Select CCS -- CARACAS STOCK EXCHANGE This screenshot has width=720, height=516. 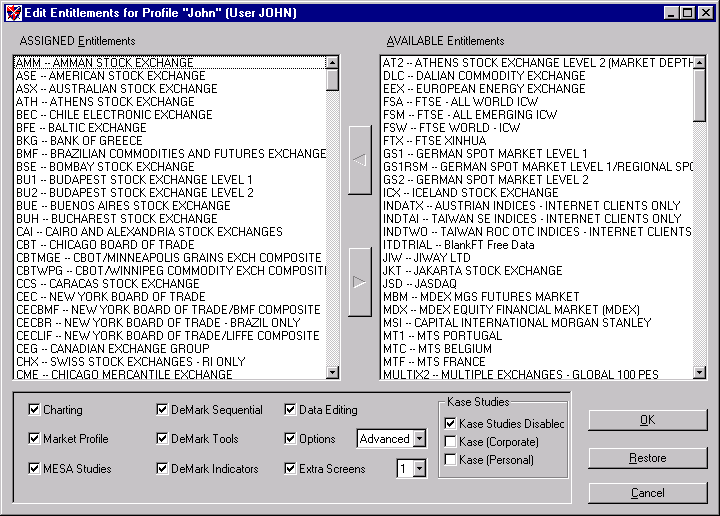pos(170,283)
